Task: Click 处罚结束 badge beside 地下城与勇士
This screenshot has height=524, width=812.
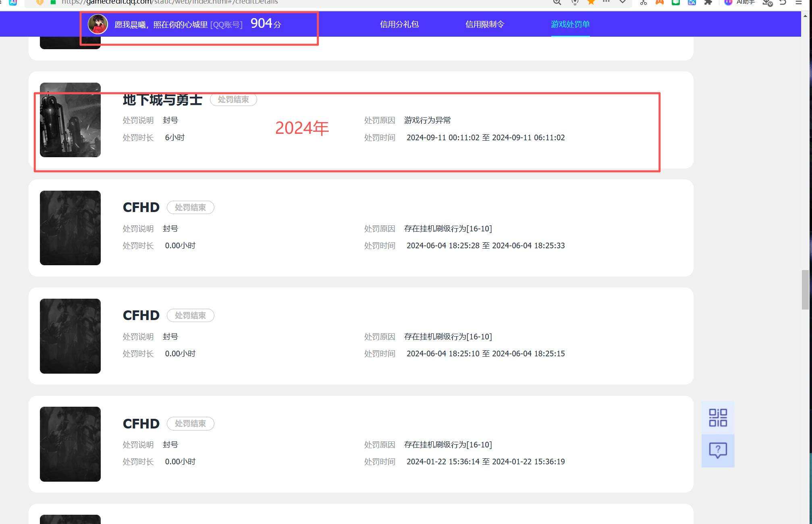Action: point(233,100)
